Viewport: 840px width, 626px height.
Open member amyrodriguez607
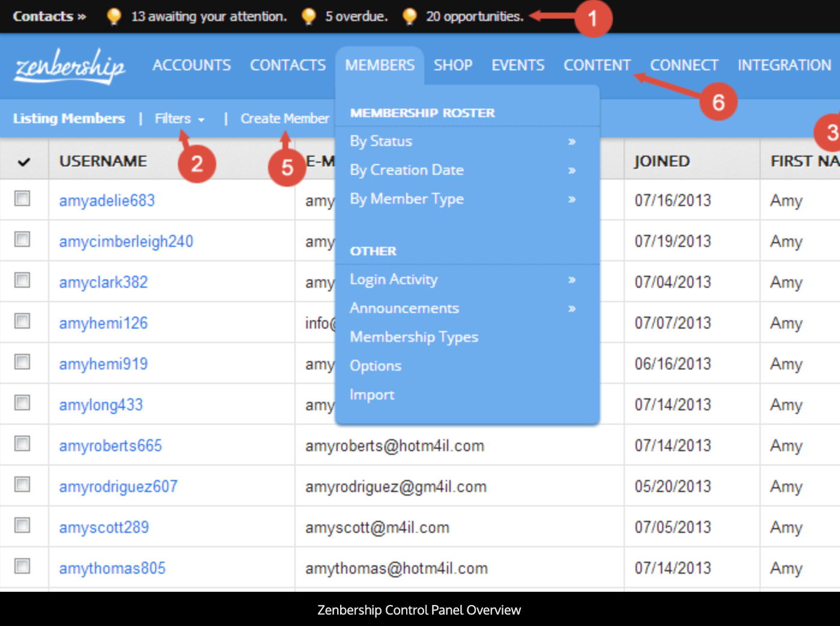pos(118,487)
